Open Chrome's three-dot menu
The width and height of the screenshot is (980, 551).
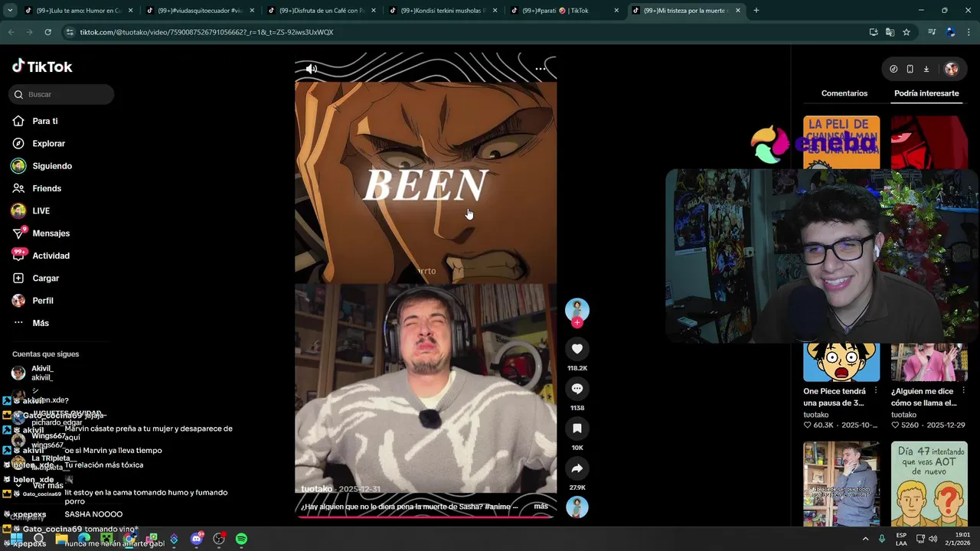point(969,32)
